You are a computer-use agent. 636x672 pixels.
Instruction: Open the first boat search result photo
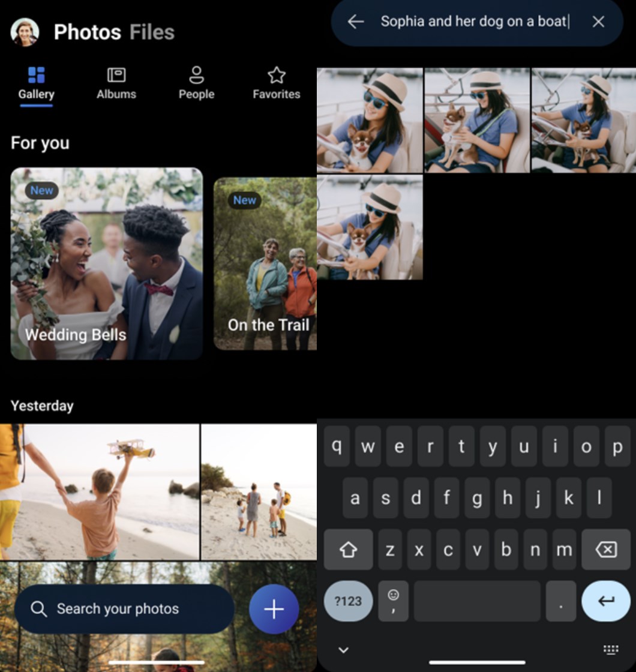[370, 120]
